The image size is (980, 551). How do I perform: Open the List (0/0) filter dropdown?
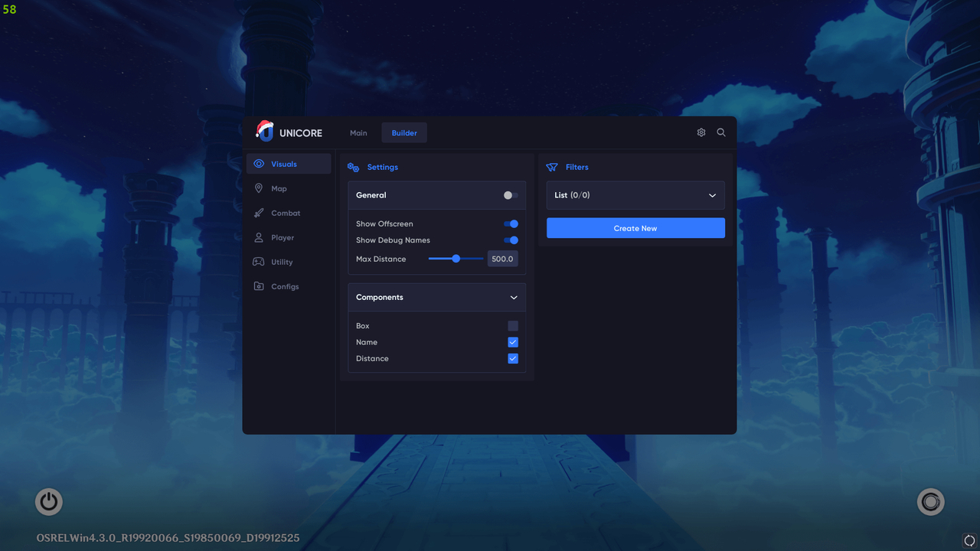pyautogui.click(x=635, y=195)
